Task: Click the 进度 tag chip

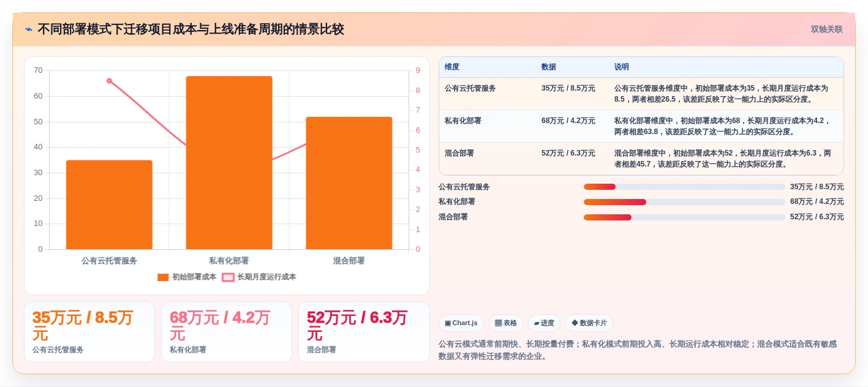Action: point(544,323)
